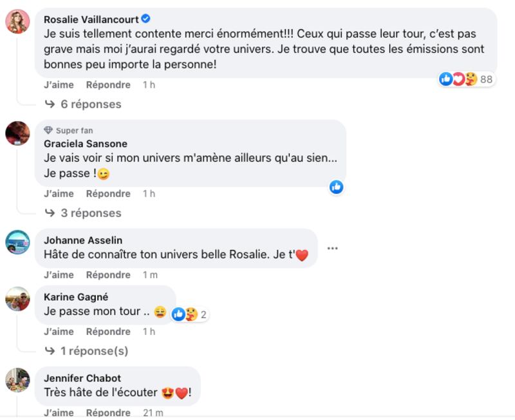Open Johanne Asselin's profile avatar
This screenshot has width=515, height=420.
tap(17, 242)
